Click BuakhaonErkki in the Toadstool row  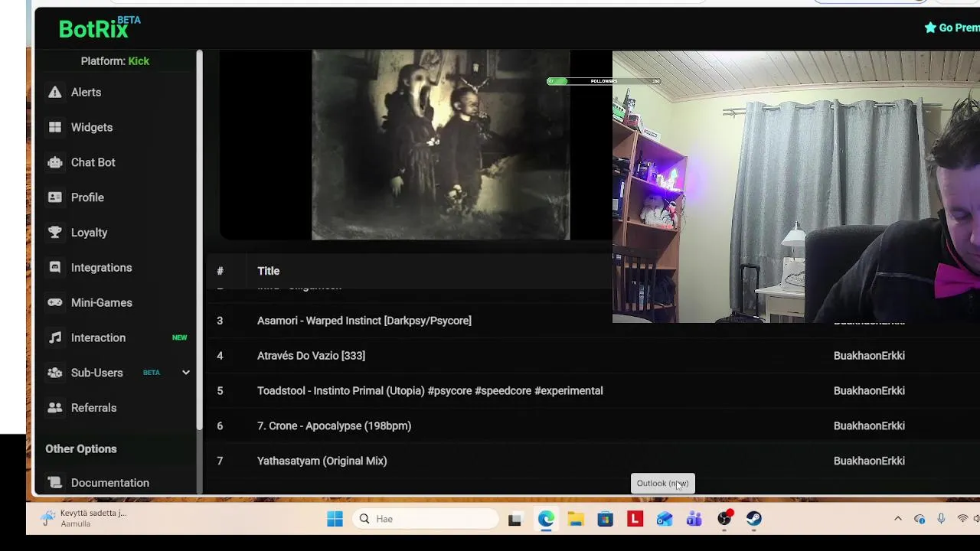click(869, 391)
